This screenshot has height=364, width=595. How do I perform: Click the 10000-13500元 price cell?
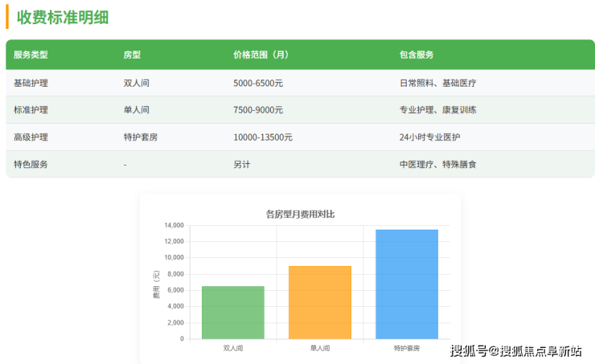(x=262, y=137)
